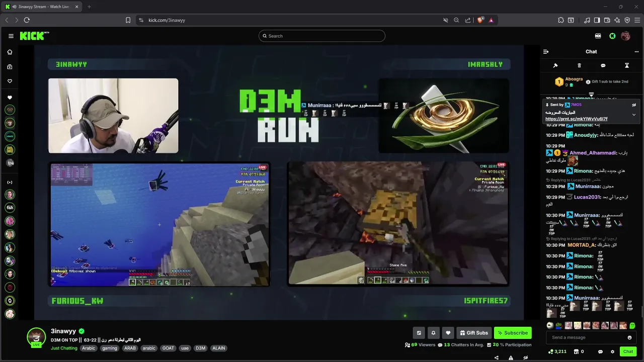
Task: Select the Arabic tag
Action: point(89,348)
